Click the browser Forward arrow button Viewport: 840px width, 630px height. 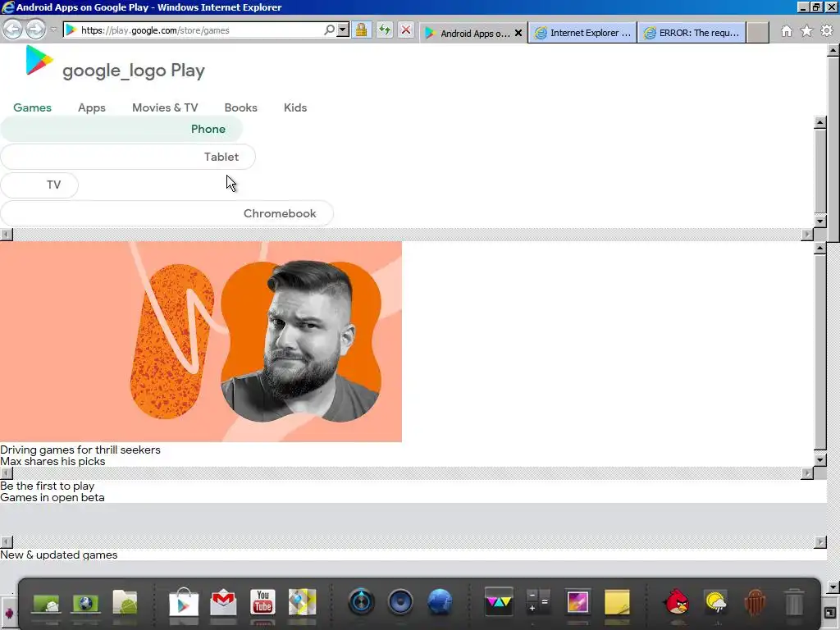point(35,30)
